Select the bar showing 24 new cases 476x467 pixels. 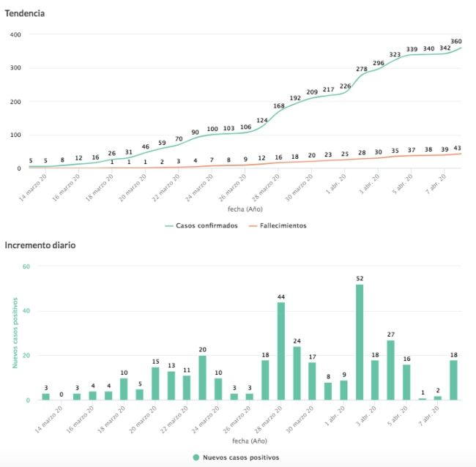pos(297,373)
